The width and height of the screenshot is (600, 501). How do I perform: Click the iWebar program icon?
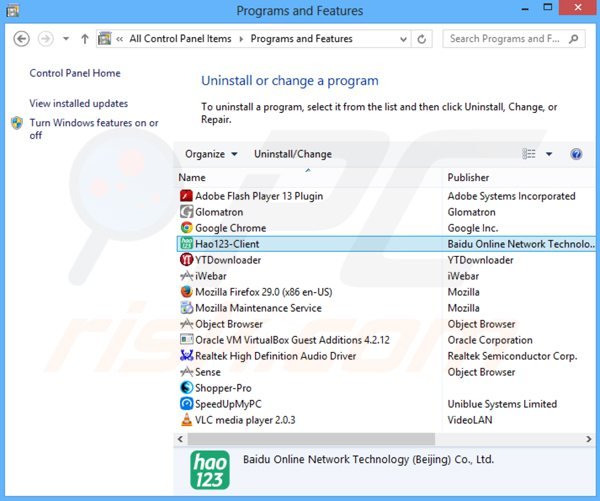pyautogui.click(x=186, y=276)
